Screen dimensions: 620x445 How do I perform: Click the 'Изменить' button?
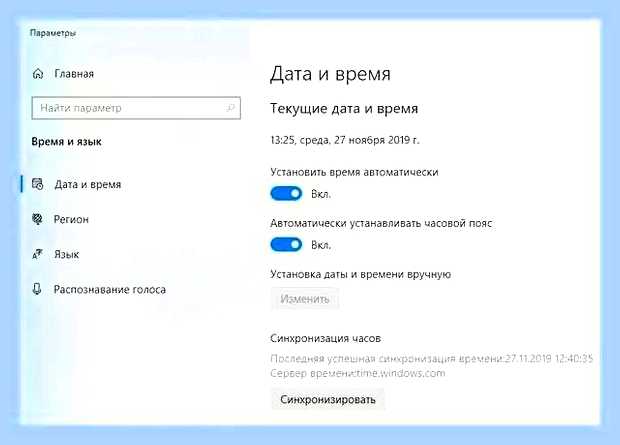click(x=304, y=299)
